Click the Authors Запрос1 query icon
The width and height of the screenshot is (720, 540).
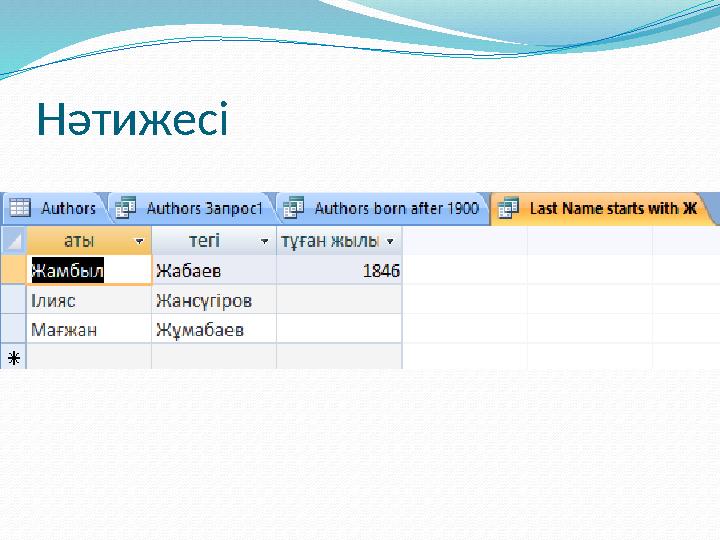(125, 208)
